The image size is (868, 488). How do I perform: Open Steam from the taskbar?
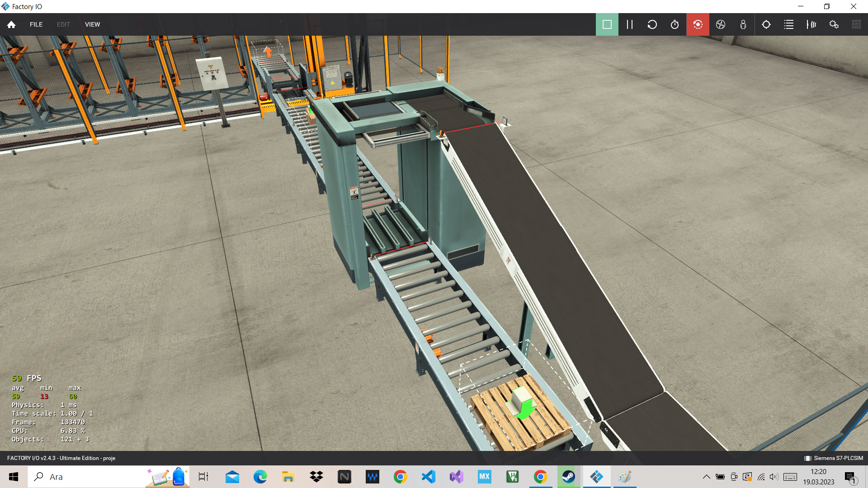568,477
